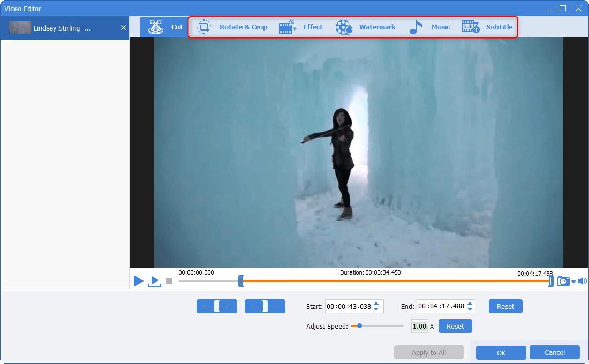
Task: Open the Rotate & Crop tab
Action: tap(232, 27)
